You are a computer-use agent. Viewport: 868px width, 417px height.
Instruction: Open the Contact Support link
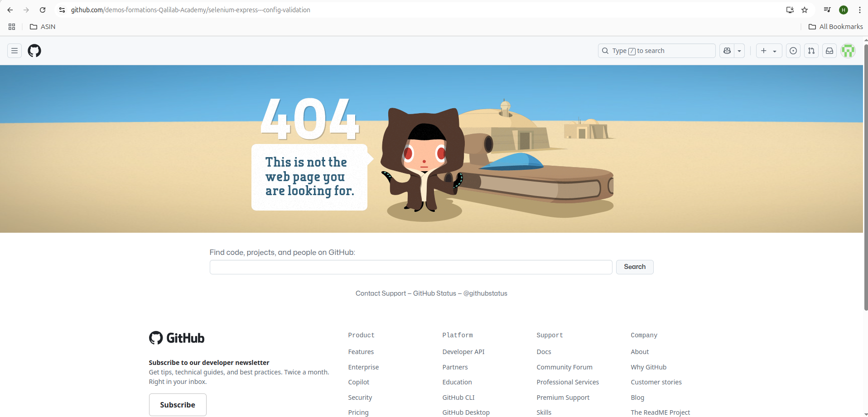(381, 293)
